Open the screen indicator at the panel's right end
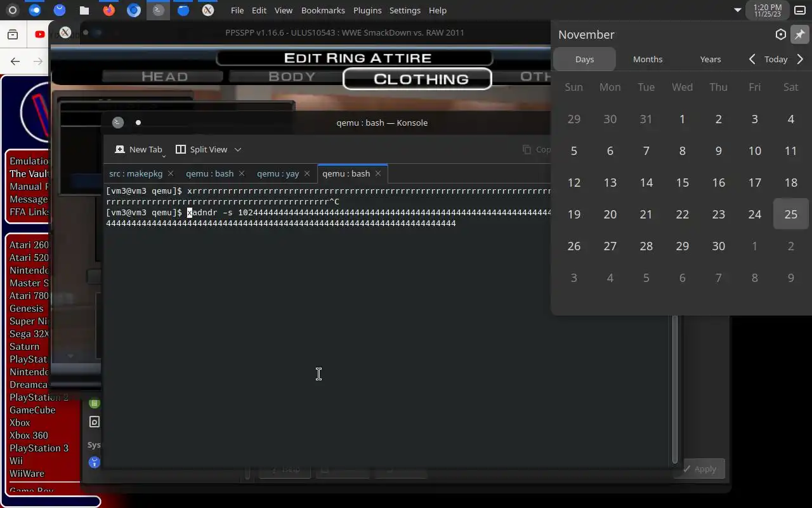The image size is (812, 508). 800,10
